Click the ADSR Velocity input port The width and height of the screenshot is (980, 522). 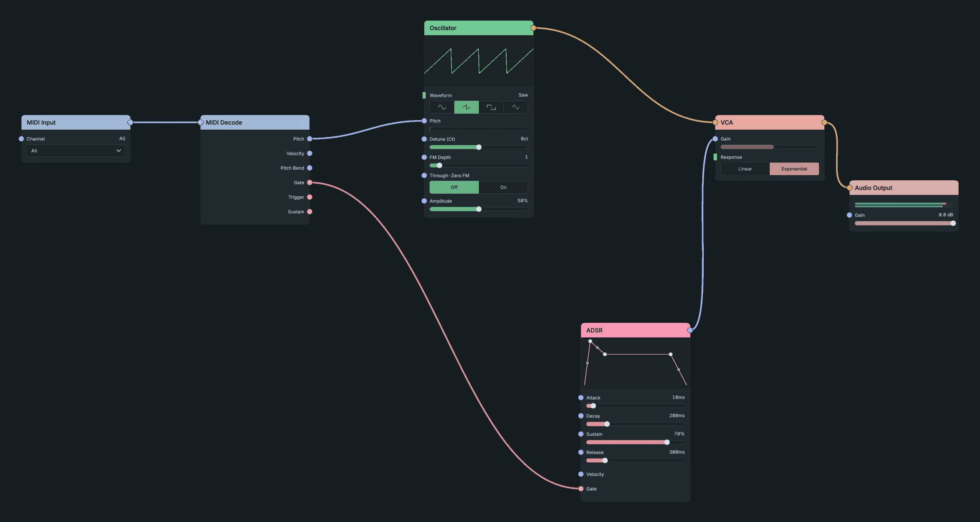(581, 474)
